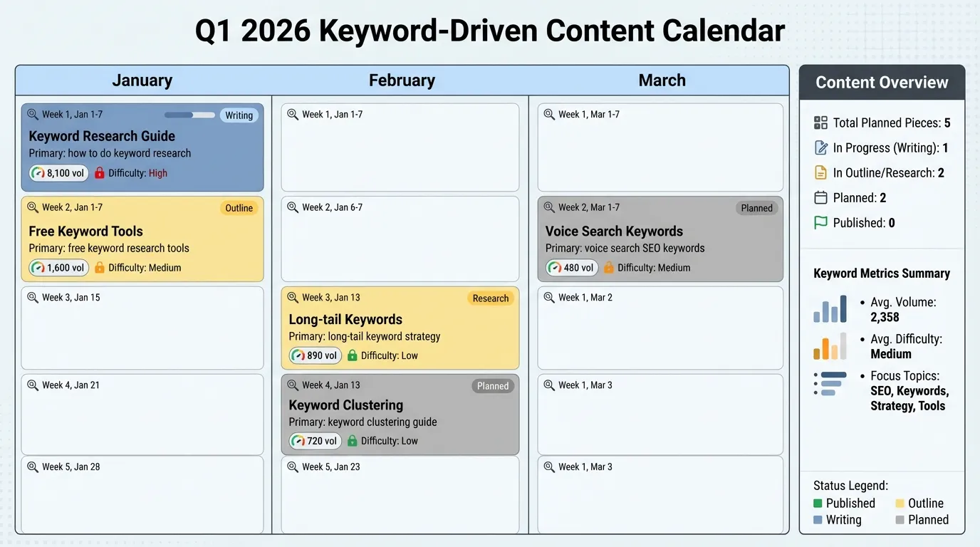Click the progress bar on the Keyword Research Guide card
Image resolution: width=980 pixels, height=547 pixels.
[189, 115]
